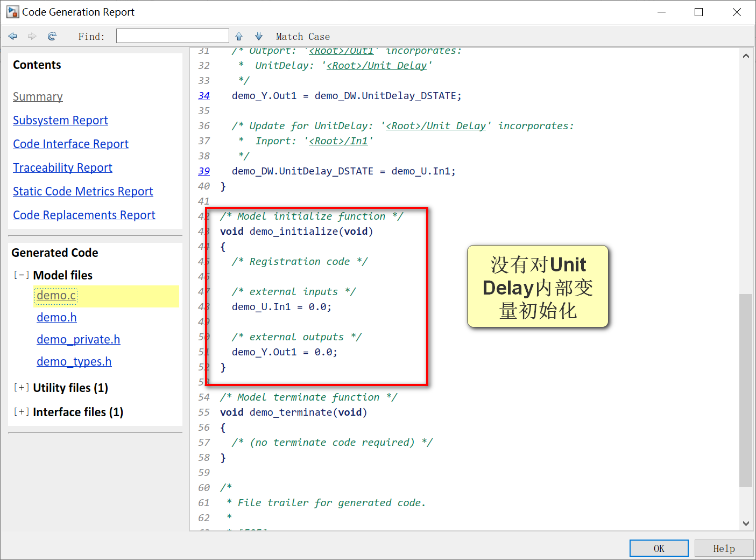Select the demo.c file
The image size is (756, 560).
click(56, 296)
